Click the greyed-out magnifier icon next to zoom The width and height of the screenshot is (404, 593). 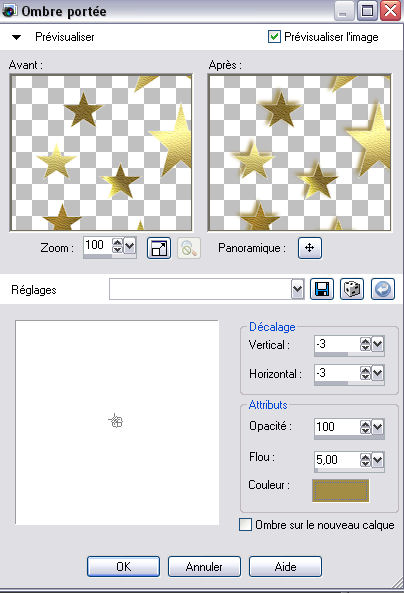pyautogui.click(x=189, y=248)
